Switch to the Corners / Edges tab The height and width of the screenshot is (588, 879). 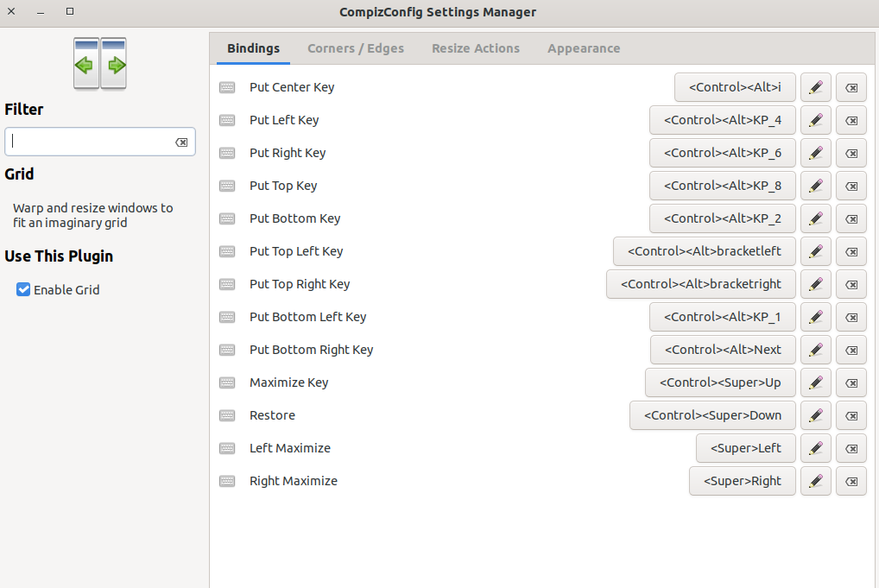coord(356,48)
